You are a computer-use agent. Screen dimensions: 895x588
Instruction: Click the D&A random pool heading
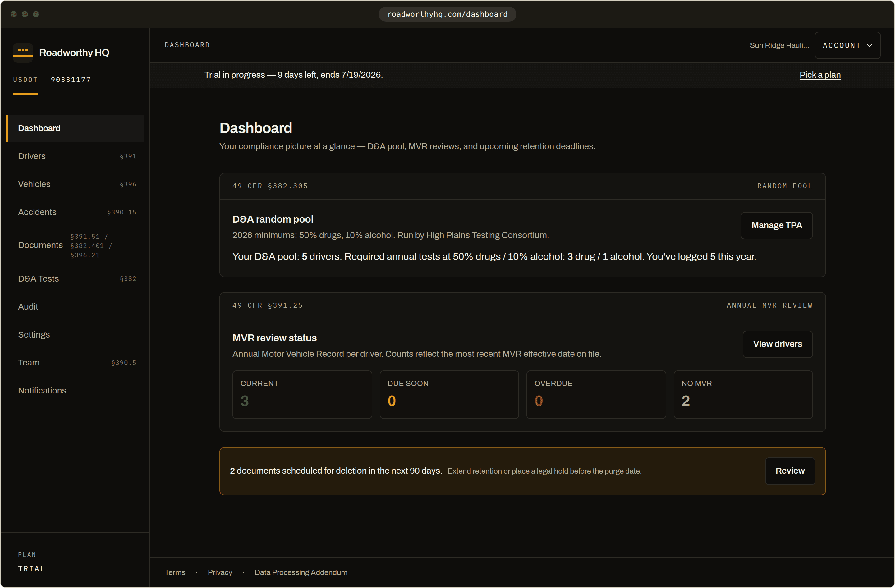273,219
